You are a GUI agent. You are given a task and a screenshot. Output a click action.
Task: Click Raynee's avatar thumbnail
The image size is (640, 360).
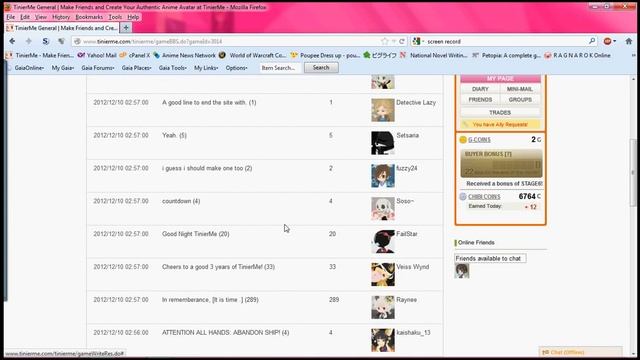tap(383, 307)
